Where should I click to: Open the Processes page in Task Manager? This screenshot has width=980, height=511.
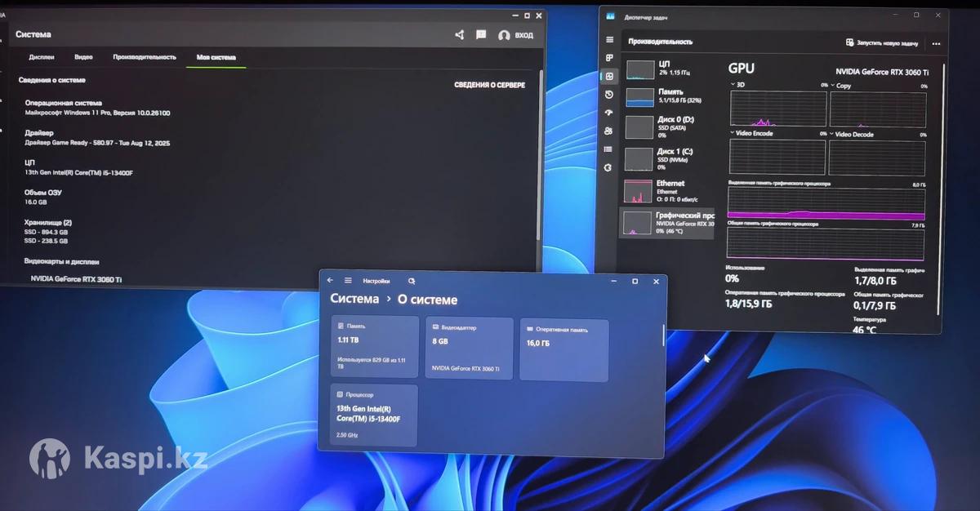pos(609,58)
